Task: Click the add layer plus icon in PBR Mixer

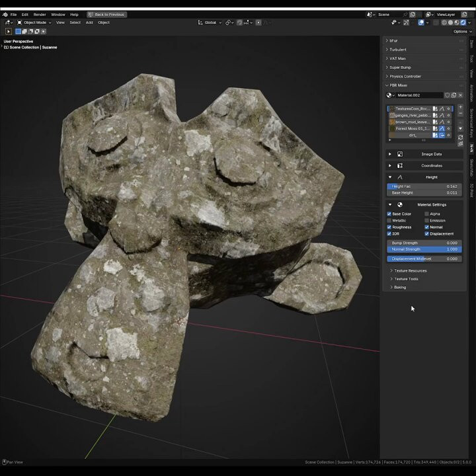Action: coord(460,107)
